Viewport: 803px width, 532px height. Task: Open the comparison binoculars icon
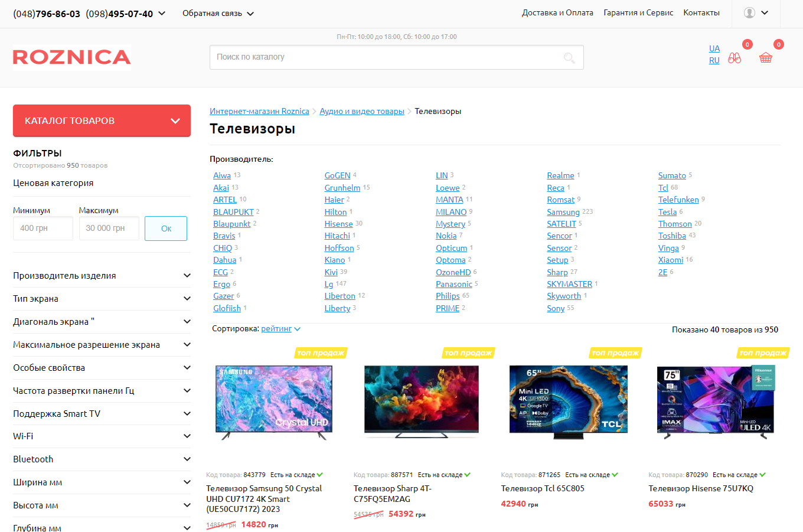tap(735, 58)
